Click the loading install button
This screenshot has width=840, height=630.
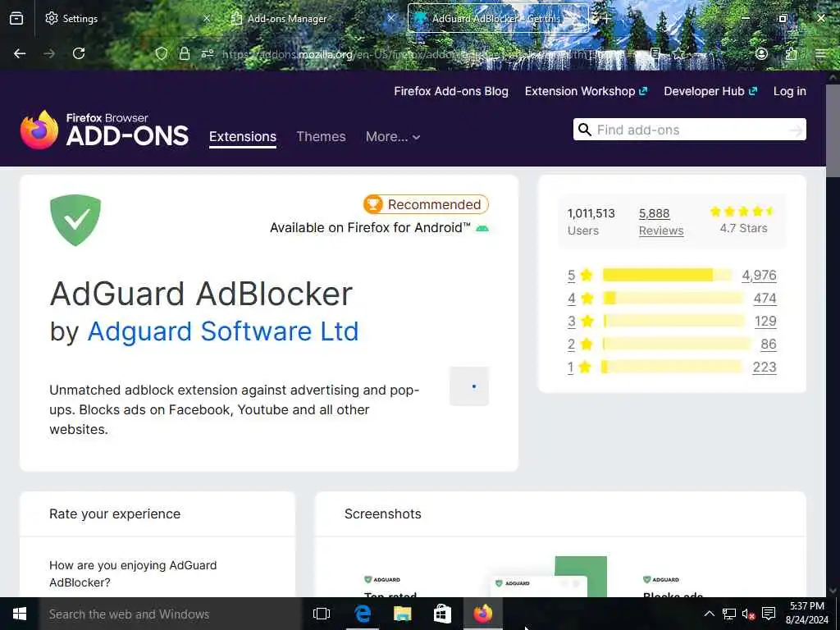click(469, 386)
